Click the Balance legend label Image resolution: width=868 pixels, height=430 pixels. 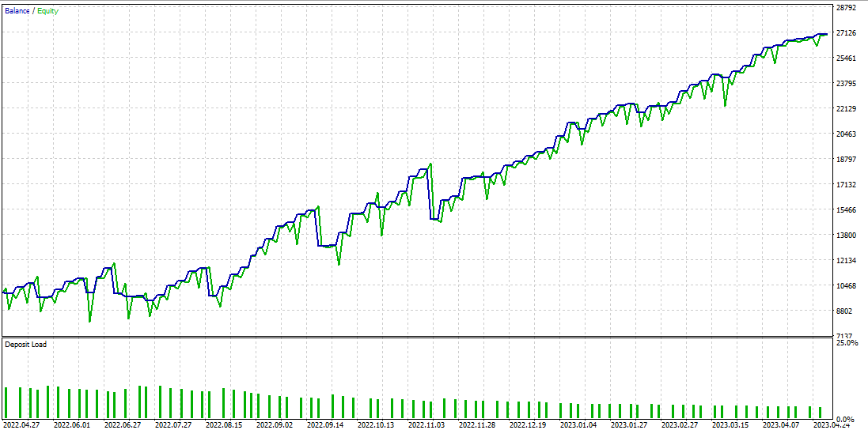[17, 11]
